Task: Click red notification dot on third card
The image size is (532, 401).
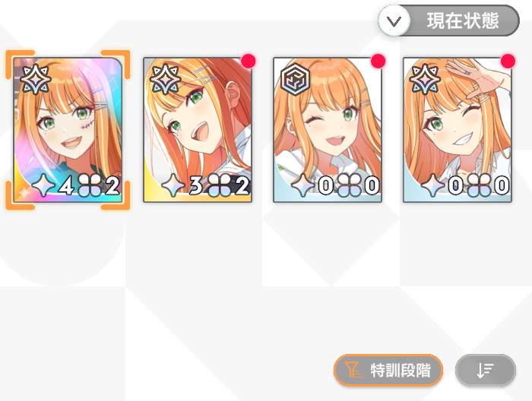Action: click(378, 62)
